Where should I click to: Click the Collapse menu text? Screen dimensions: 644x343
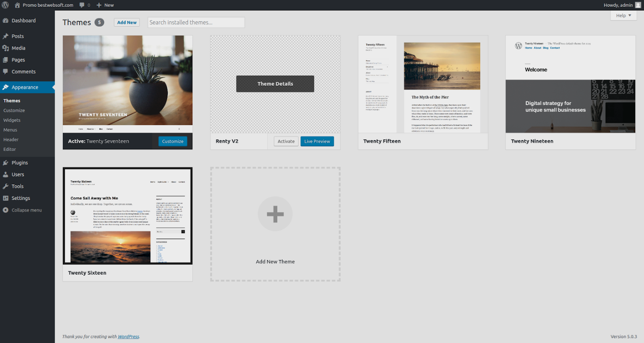pos(27,210)
